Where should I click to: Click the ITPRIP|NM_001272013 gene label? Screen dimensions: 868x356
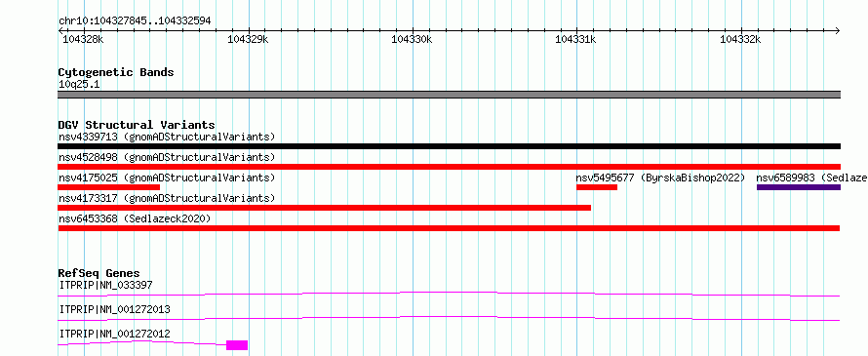point(114,309)
